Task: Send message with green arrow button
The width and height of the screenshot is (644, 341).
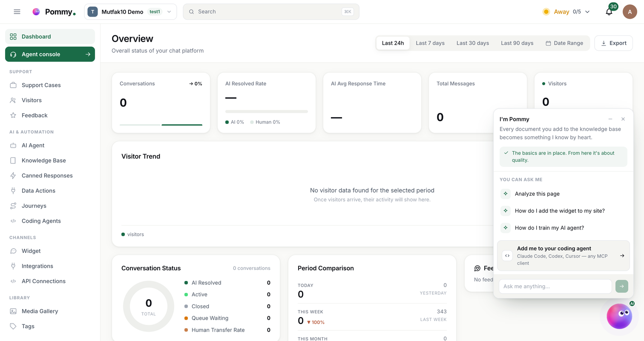Action: tap(622, 287)
